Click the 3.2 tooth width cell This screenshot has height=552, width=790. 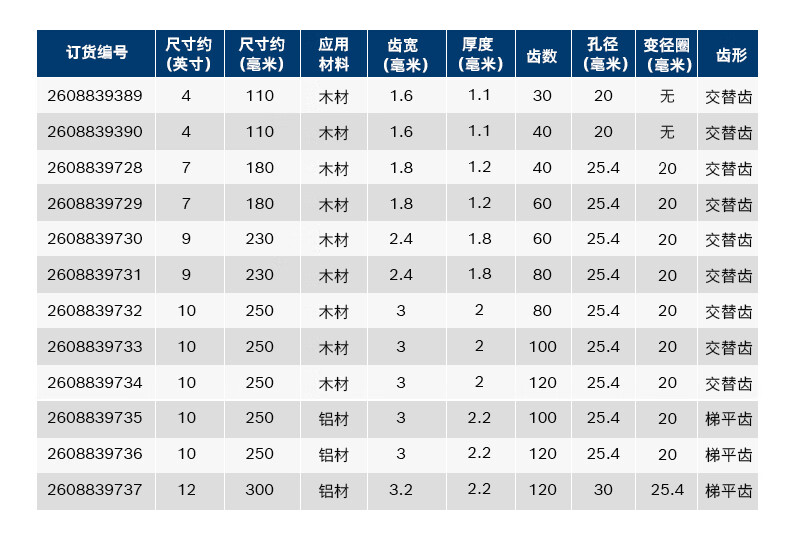point(401,490)
